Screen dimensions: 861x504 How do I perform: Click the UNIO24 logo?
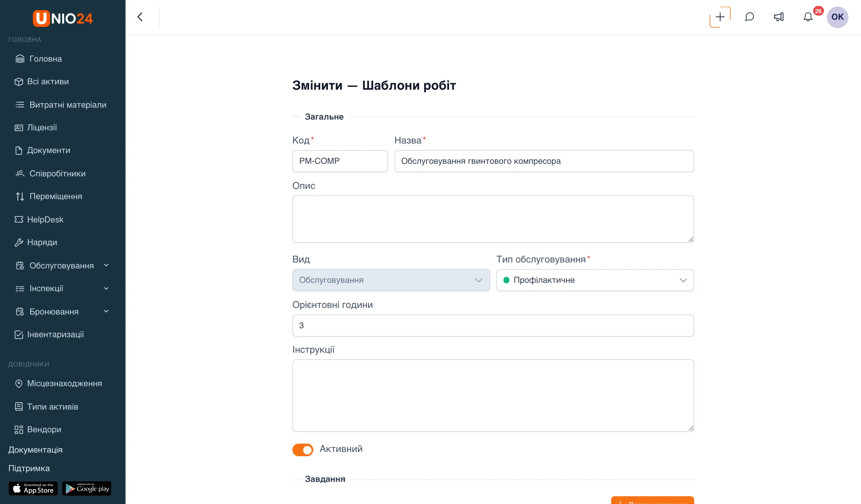tap(63, 18)
